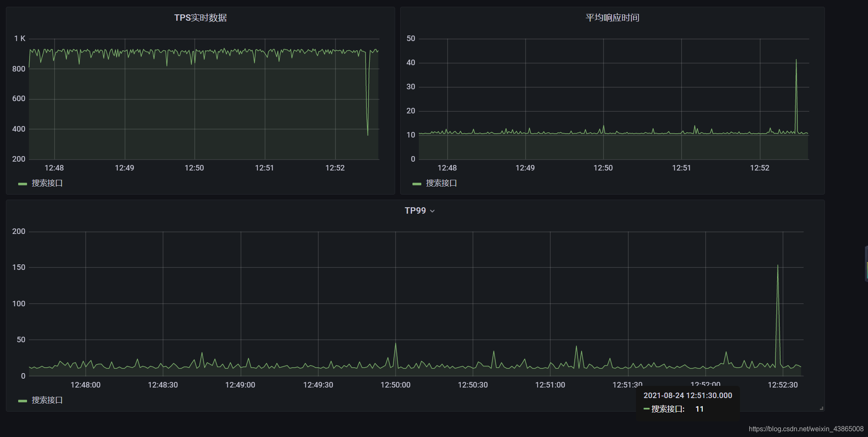Screen dimensions: 868x437
Task: Click the 1 K label on TPS y-axis
Action: [x=20, y=38]
